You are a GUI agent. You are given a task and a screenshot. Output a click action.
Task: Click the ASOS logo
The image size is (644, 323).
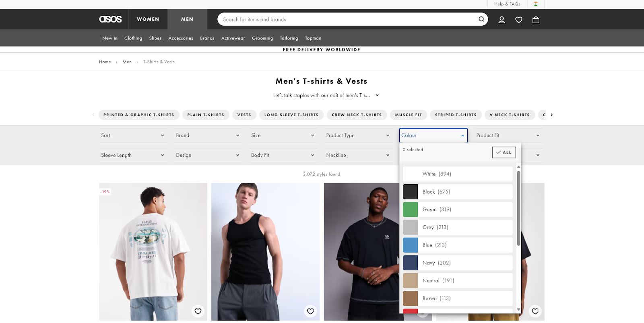[110, 19]
